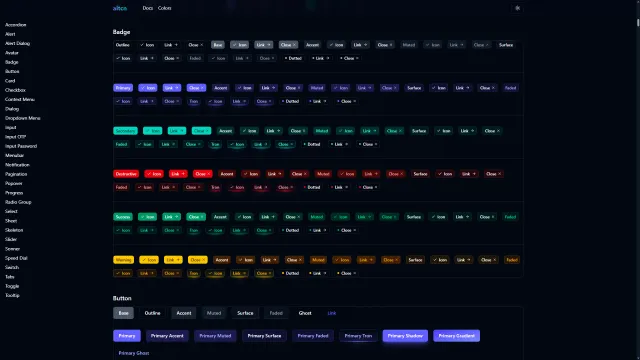This screenshot has height=360, width=640.
Task: Open the Docs navigation item
Action: pos(148,8)
